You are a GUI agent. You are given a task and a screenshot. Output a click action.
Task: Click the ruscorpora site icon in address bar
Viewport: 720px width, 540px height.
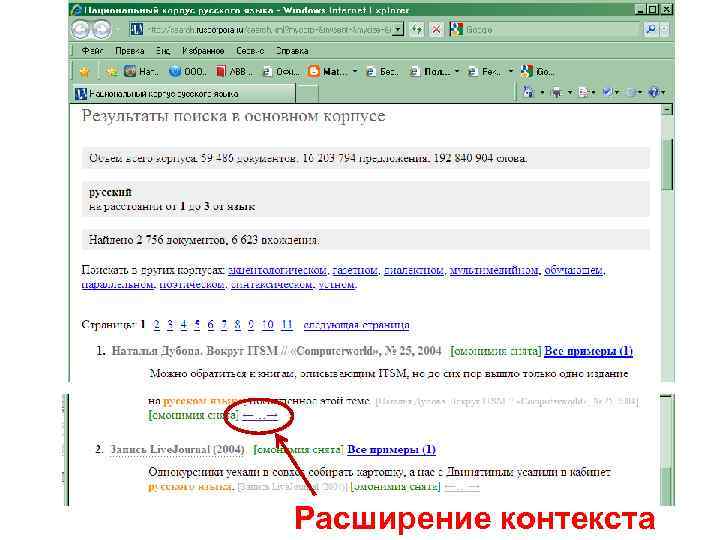tap(136, 29)
